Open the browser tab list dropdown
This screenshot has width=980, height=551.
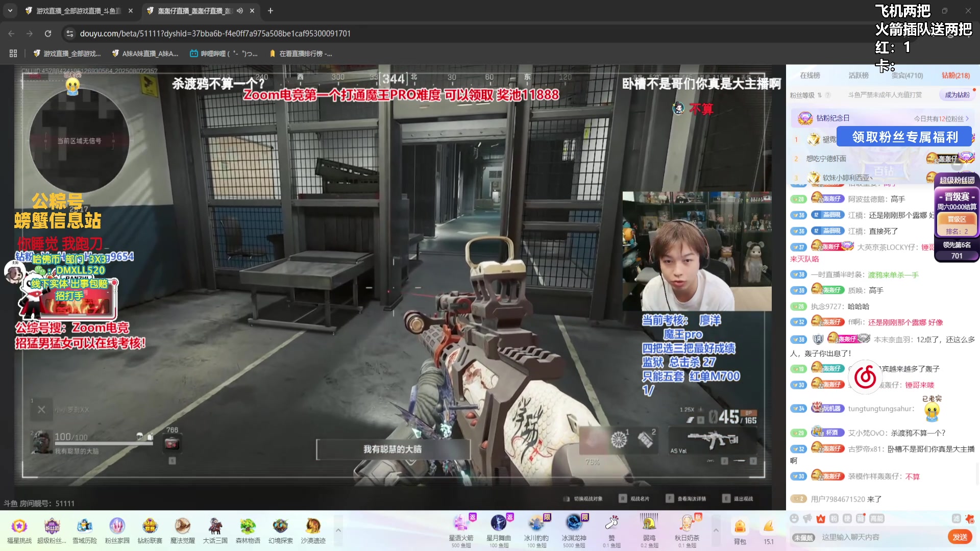click(10, 11)
